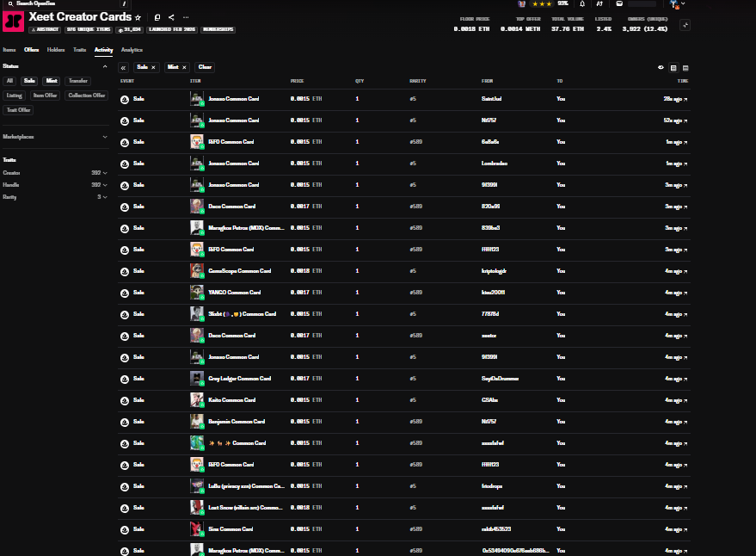756x556 pixels.
Task: Click the OpenSea sale icon in first row
Action: pyautogui.click(x=125, y=100)
